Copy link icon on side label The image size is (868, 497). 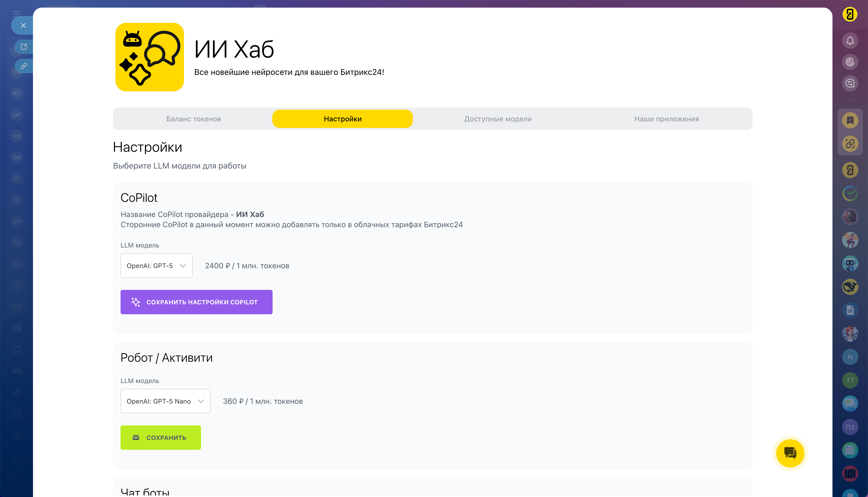pyautogui.click(x=24, y=66)
